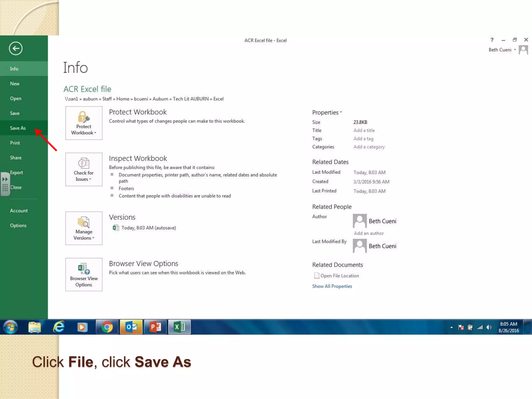This screenshot has width=532, height=399.
Task: Open the Today 8:03 AM autosave version
Action: pyautogui.click(x=149, y=228)
